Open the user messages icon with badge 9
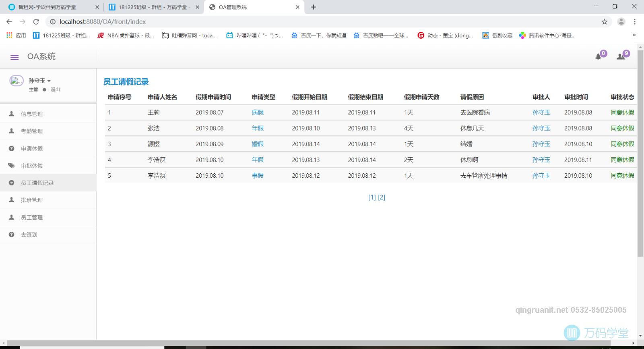The height and width of the screenshot is (349, 644). click(621, 56)
